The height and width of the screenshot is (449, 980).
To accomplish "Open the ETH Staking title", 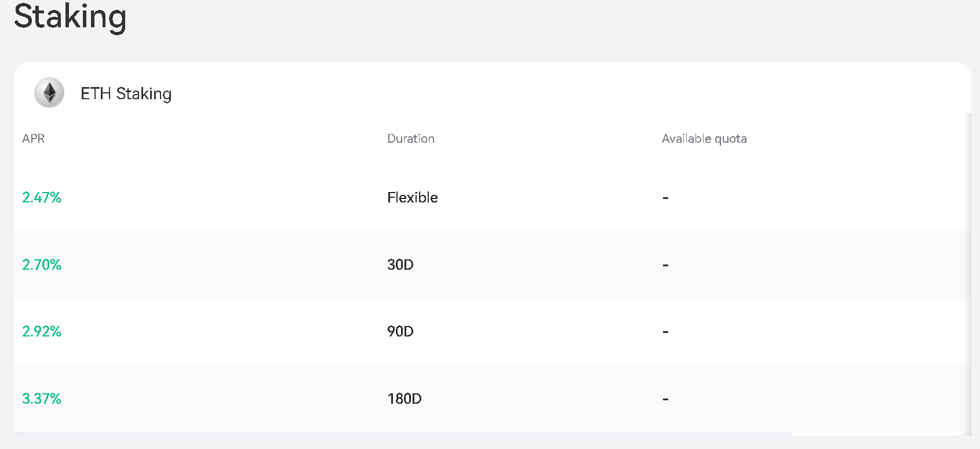I will coord(126,93).
